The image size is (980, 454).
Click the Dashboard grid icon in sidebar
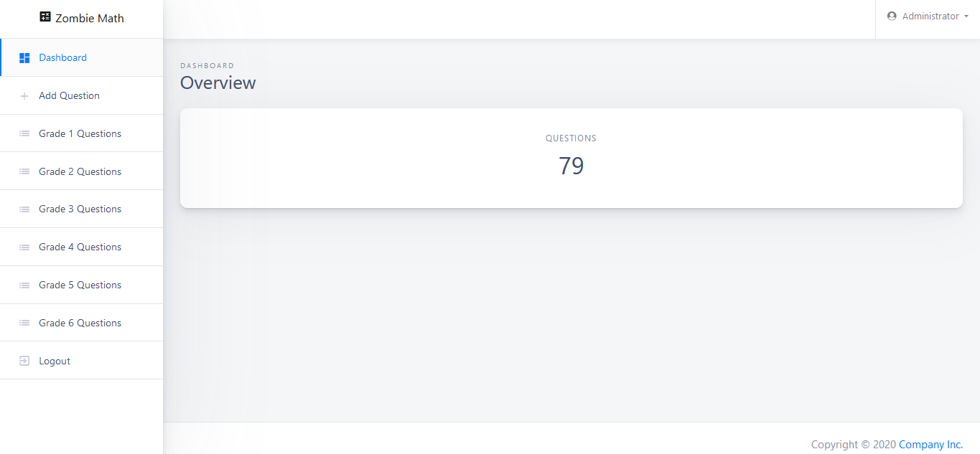[x=24, y=58]
